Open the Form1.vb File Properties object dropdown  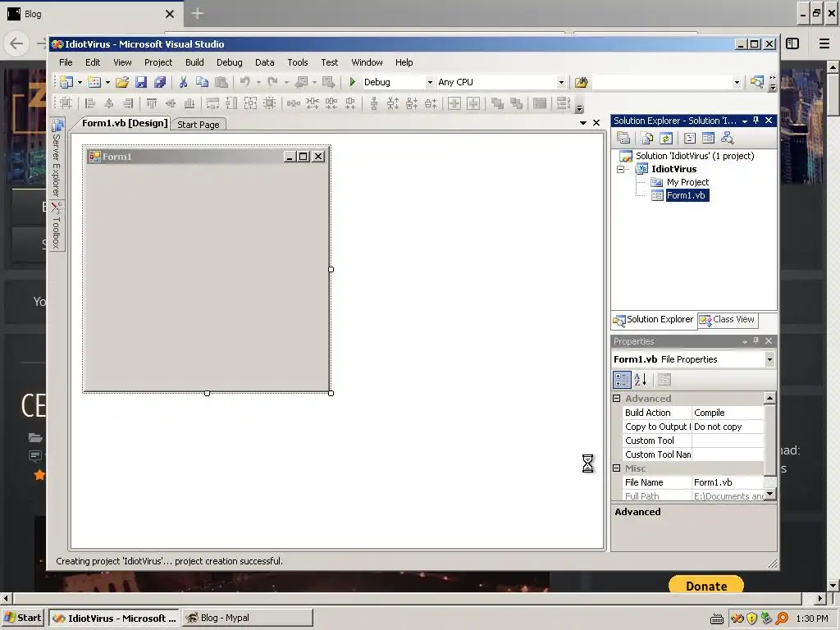tap(769, 359)
